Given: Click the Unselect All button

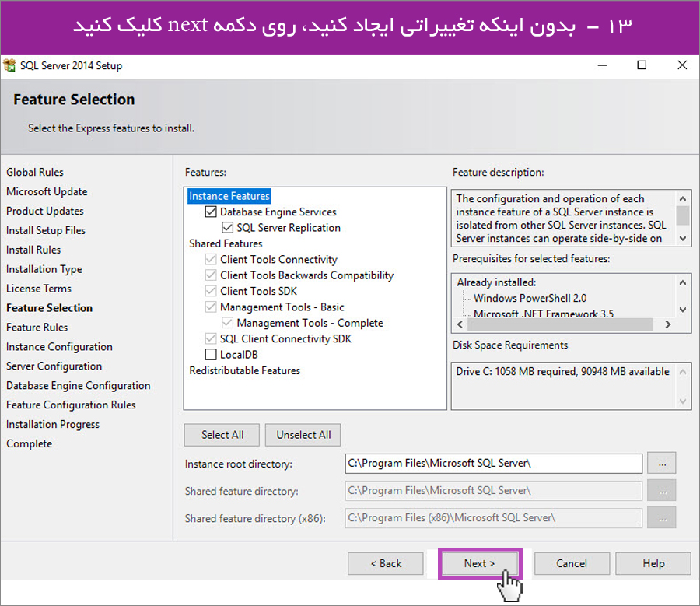Looking at the screenshot, I should click(x=303, y=435).
